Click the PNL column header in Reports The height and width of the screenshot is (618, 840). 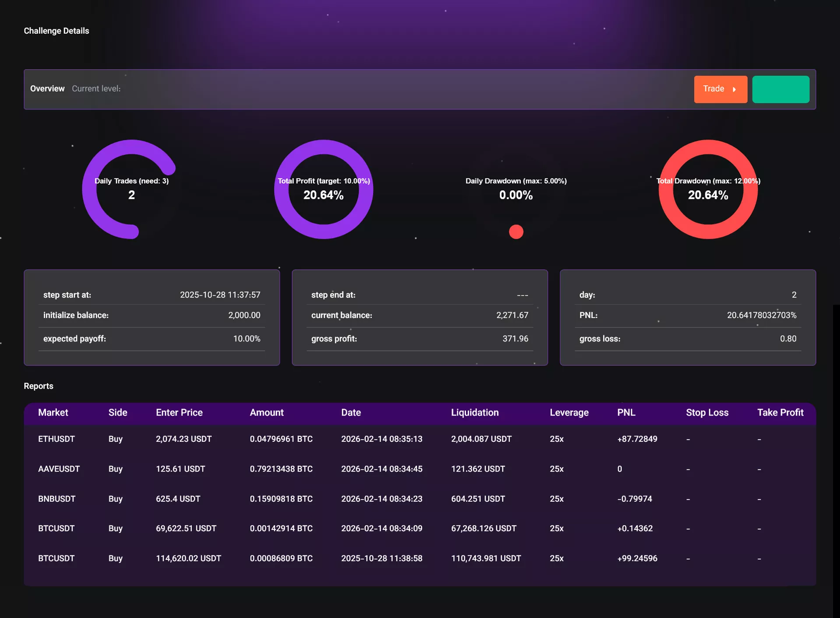(x=626, y=412)
